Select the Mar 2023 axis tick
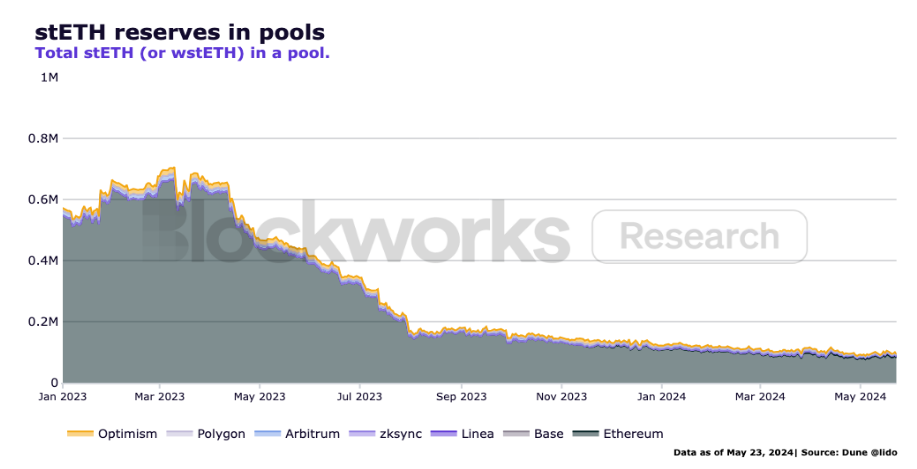The image size is (917, 469). pyautogui.click(x=159, y=396)
